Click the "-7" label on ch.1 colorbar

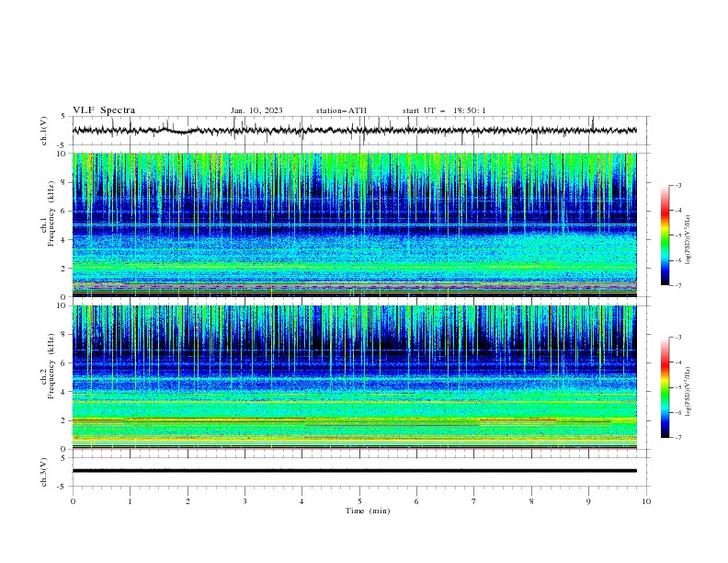[678, 285]
